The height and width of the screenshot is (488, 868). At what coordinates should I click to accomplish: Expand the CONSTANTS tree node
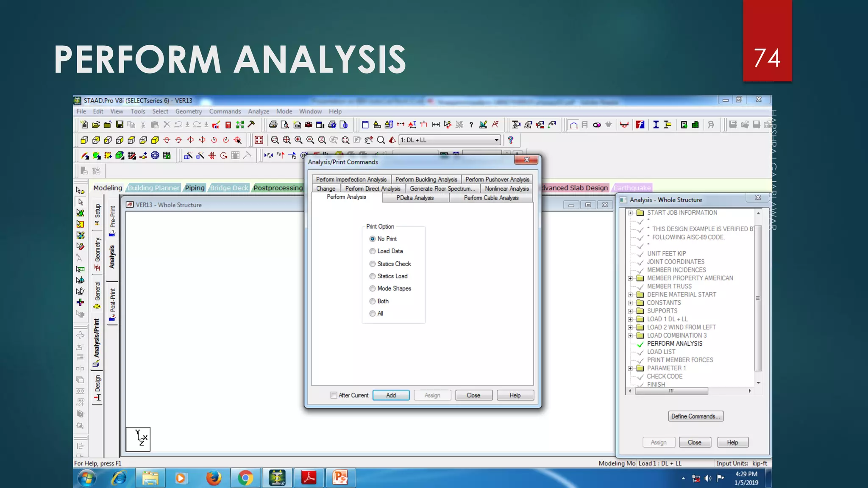(x=630, y=303)
